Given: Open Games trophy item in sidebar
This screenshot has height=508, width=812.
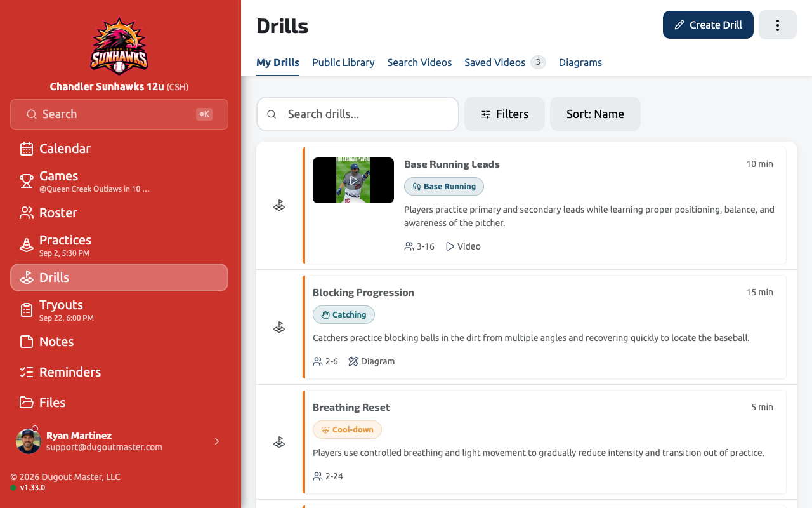Looking at the screenshot, I should (x=119, y=181).
